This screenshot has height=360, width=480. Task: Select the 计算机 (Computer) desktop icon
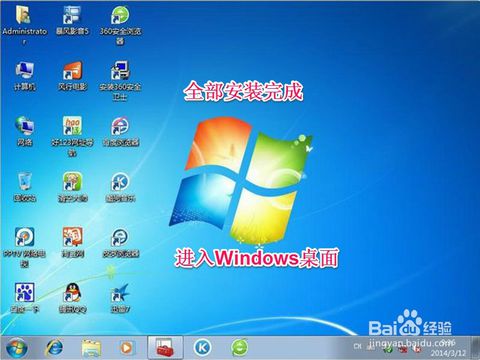(25, 76)
